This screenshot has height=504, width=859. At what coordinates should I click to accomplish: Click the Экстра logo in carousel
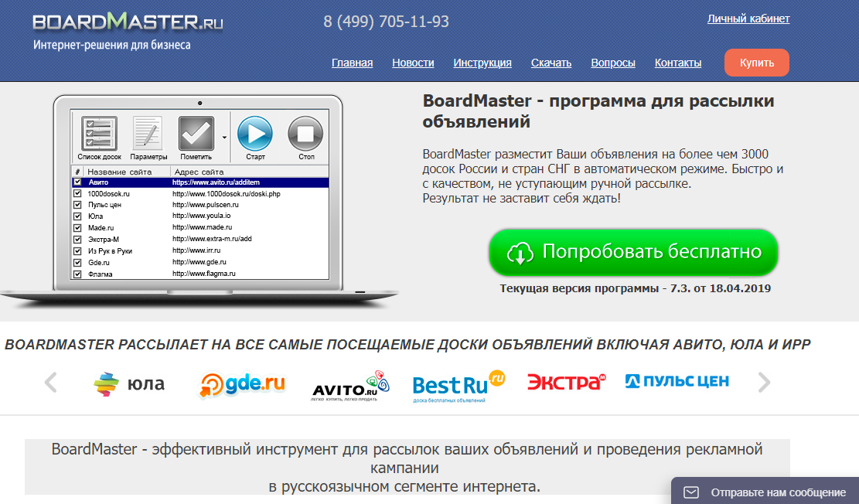pyautogui.click(x=566, y=381)
